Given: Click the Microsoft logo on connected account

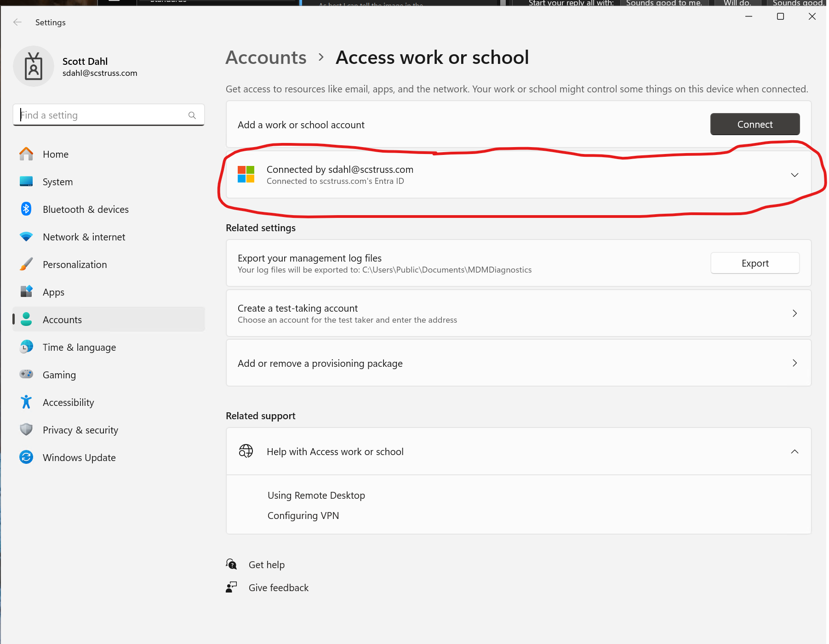Looking at the screenshot, I should click(246, 175).
